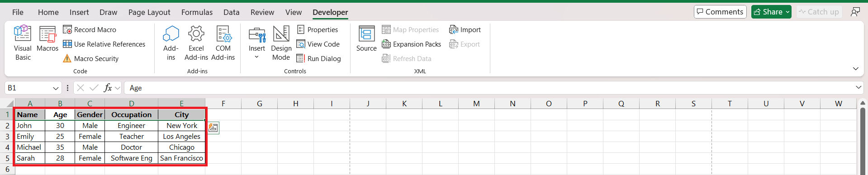Switch to the Draw tab

tap(108, 12)
